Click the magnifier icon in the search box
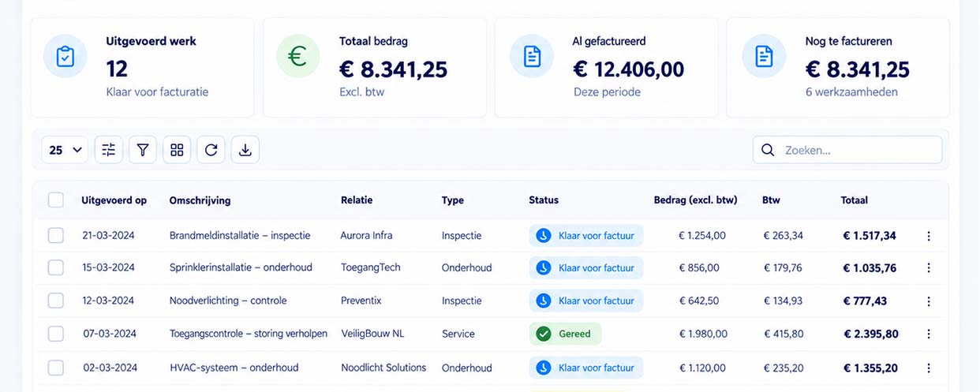Screen dimensions: 980x392 click(768, 150)
